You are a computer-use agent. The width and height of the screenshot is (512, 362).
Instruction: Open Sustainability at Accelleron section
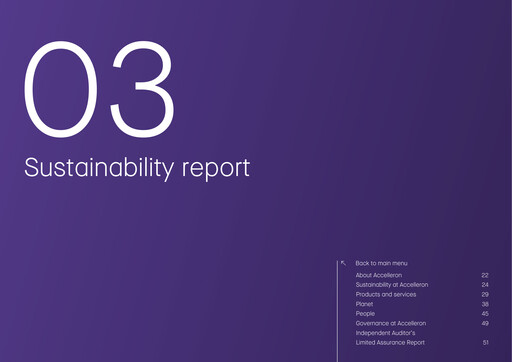(x=392, y=285)
